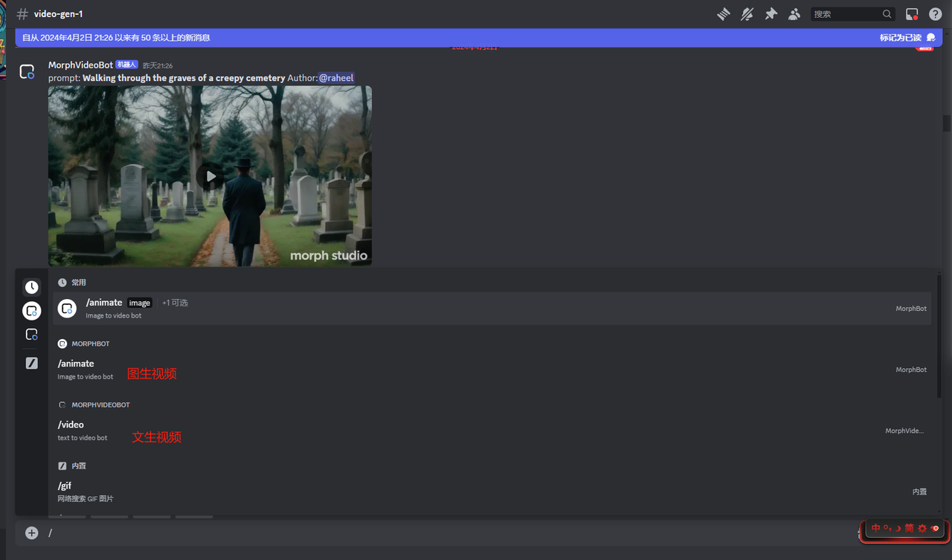Select built-in slash commands icon
Viewport: 952px width, 560px height.
(x=31, y=363)
